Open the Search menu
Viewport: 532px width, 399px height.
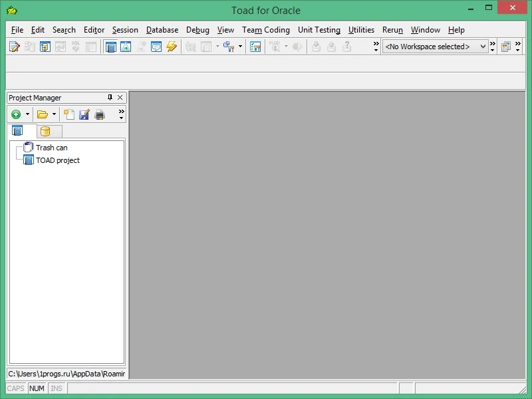(x=64, y=30)
